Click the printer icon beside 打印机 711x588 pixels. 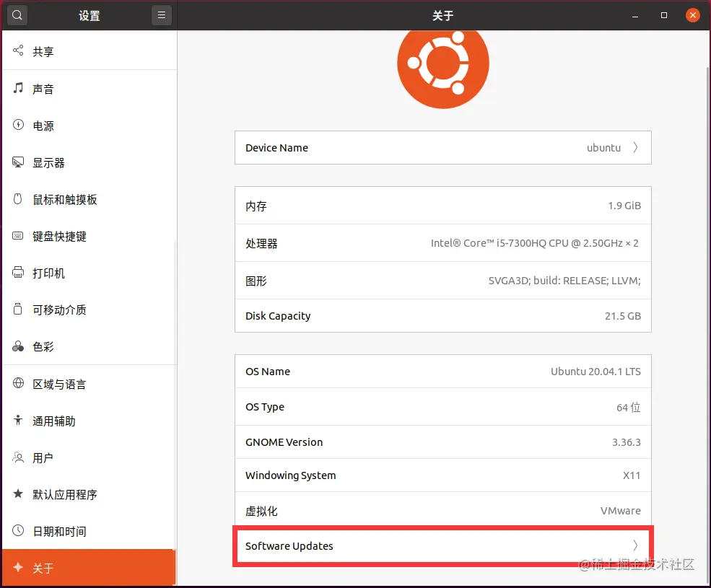[17, 272]
